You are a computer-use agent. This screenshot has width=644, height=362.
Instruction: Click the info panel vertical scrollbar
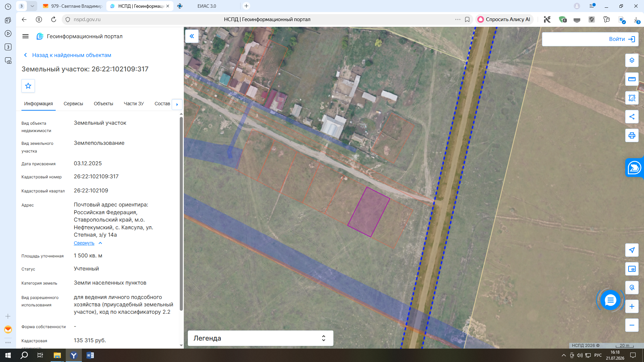click(181, 215)
